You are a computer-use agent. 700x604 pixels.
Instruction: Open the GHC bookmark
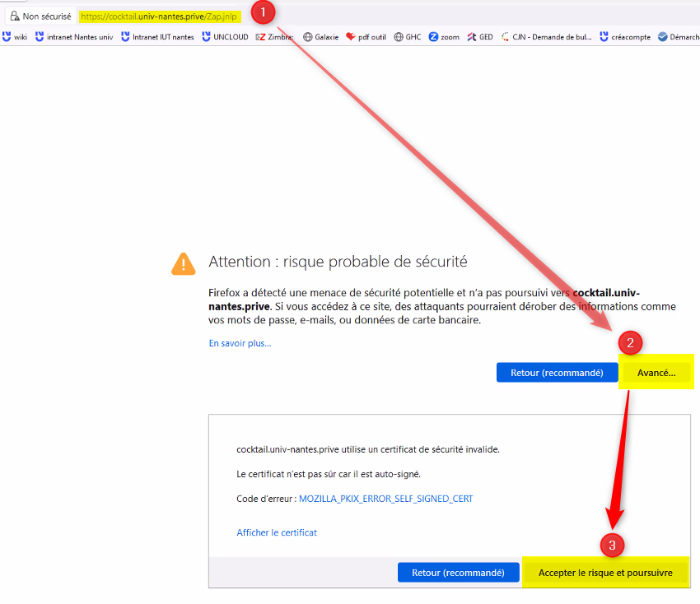tap(409, 36)
